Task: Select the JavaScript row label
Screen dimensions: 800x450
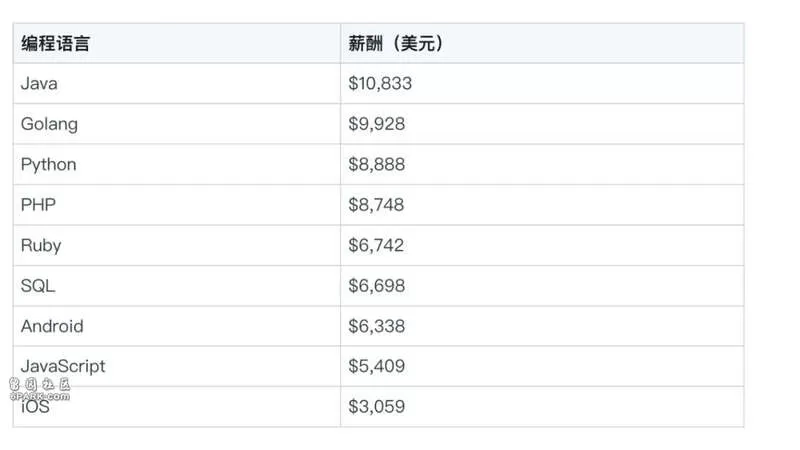Action: click(63, 366)
